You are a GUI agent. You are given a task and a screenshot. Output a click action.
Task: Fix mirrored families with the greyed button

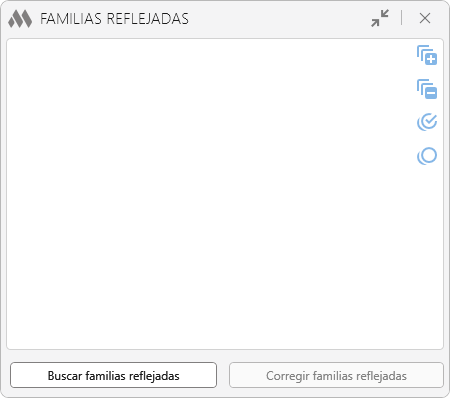(x=336, y=375)
